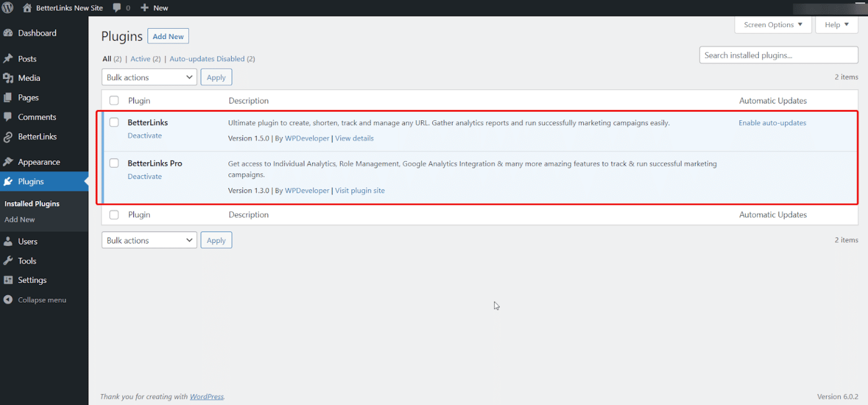Switch to the Active plugins filter
Screen dimensions: 868x405
click(140, 58)
